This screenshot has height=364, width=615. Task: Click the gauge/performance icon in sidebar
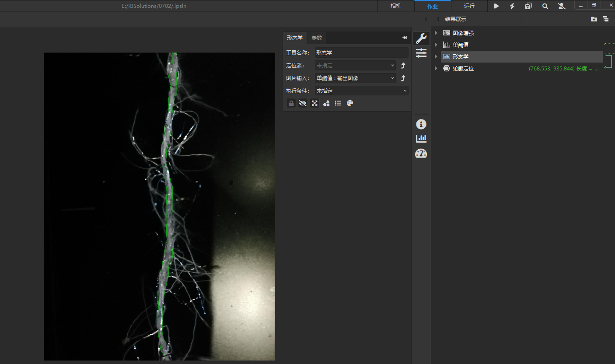(421, 153)
